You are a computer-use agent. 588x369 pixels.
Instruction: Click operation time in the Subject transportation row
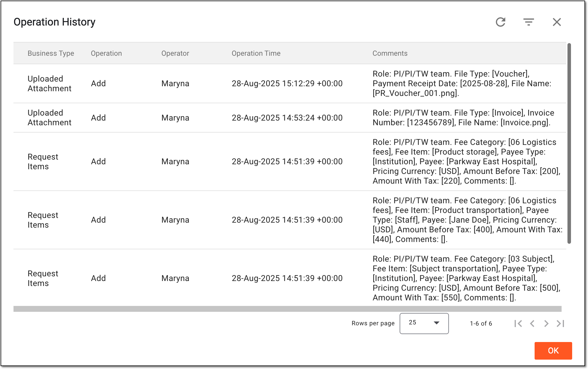click(287, 278)
